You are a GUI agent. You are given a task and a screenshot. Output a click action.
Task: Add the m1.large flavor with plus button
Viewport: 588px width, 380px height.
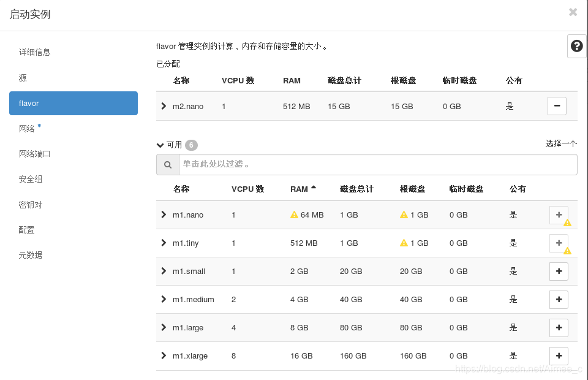coord(559,327)
